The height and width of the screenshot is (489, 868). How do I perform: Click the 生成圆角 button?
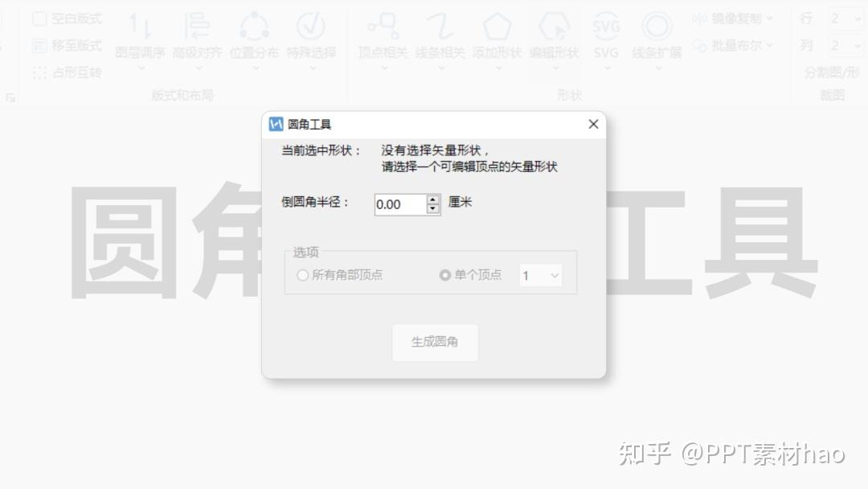[x=435, y=343]
